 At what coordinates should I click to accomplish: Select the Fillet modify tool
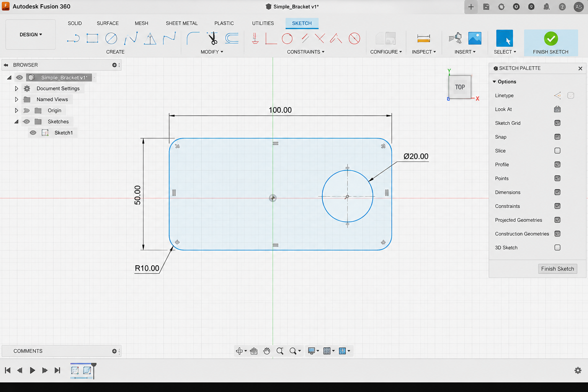(x=193, y=38)
